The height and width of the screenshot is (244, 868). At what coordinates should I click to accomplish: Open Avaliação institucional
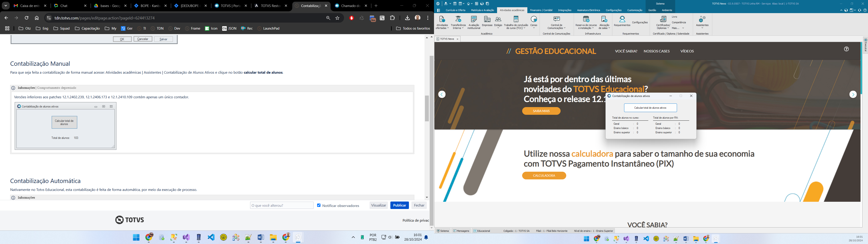tap(474, 20)
